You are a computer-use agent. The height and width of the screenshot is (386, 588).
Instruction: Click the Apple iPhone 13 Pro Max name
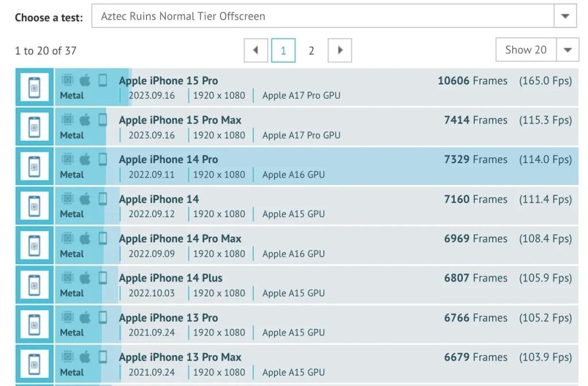[x=179, y=357]
